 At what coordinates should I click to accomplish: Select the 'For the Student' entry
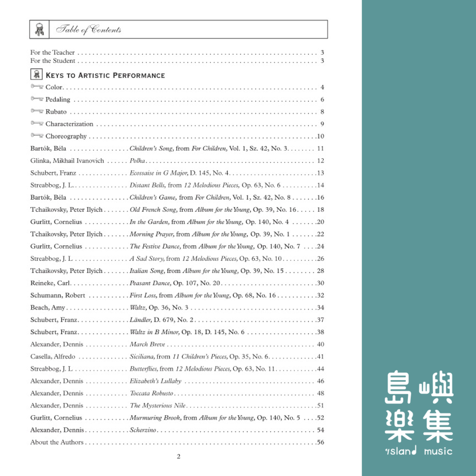pos(177,61)
